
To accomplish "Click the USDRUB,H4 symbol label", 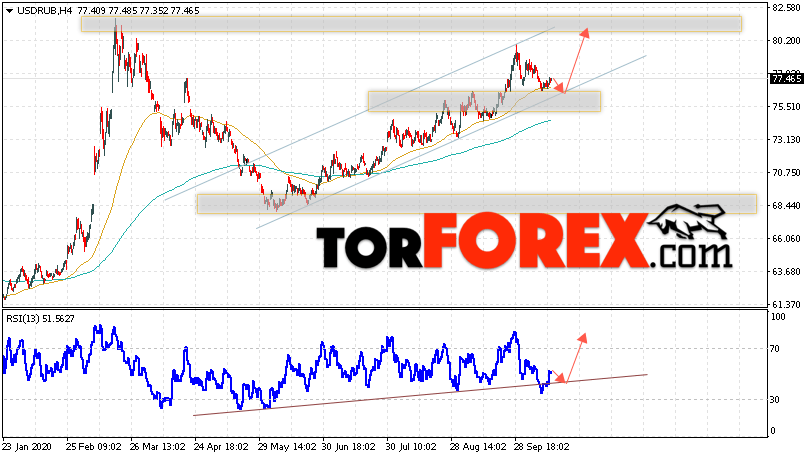I will (44, 11).
